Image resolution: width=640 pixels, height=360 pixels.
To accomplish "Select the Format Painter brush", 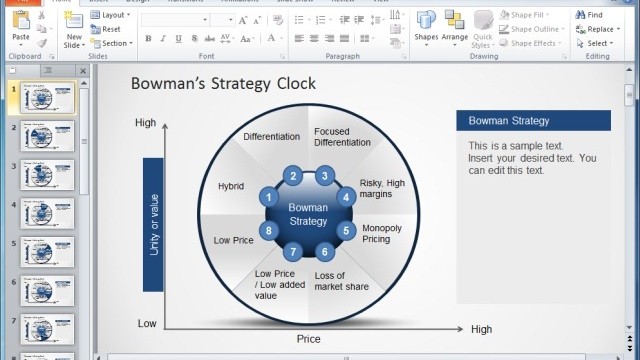I will [41, 43].
